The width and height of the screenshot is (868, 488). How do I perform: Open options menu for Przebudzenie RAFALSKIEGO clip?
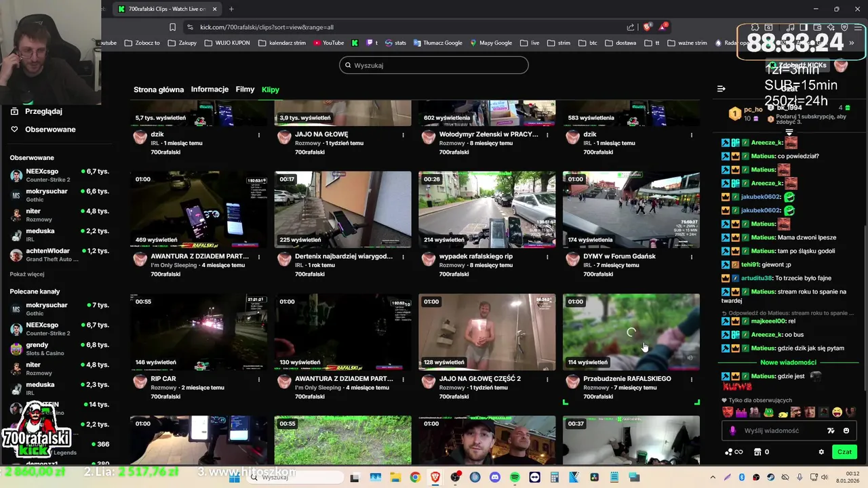point(691,379)
